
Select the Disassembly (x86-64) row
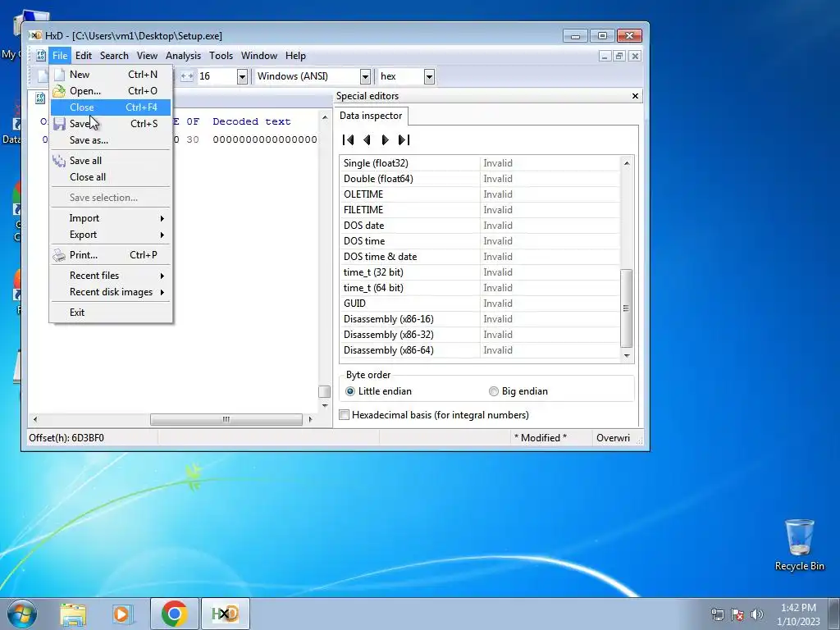pyautogui.click(x=479, y=350)
